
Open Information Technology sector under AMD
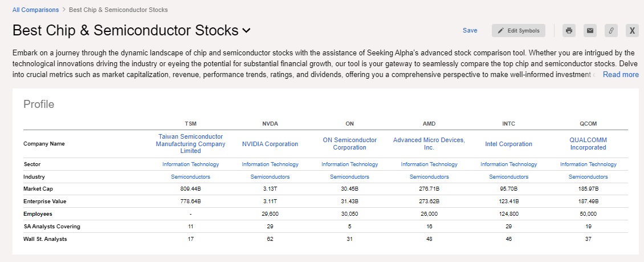coord(429,164)
